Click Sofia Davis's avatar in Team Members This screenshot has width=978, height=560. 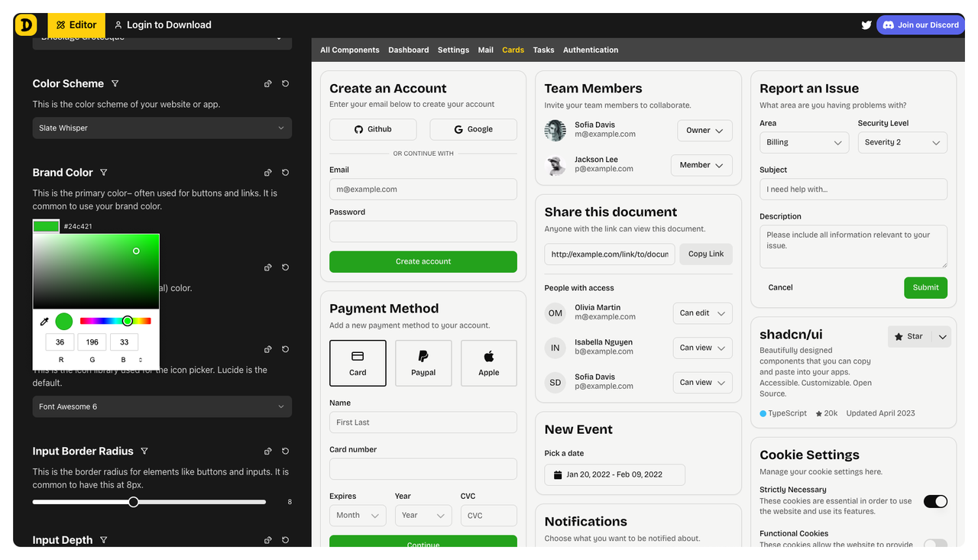pyautogui.click(x=555, y=130)
